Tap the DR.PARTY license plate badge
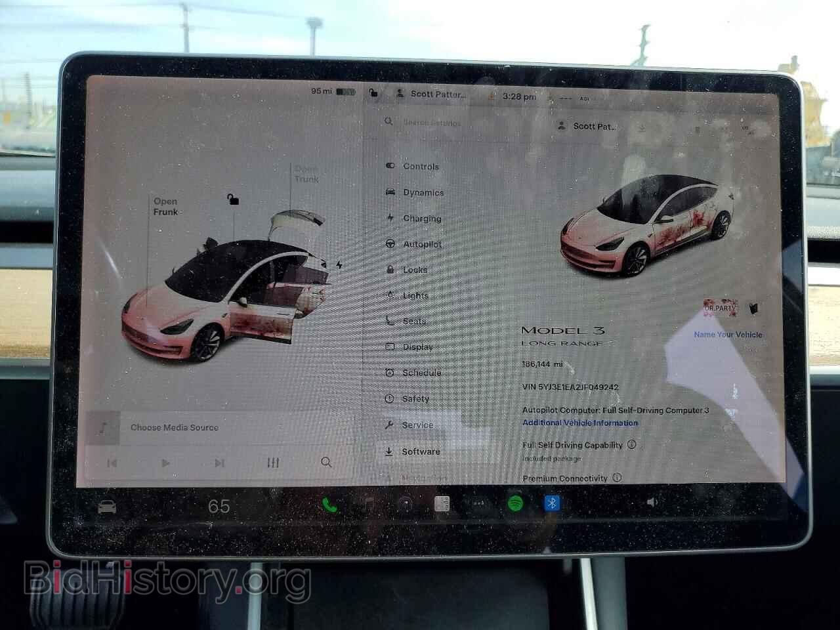This screenshot has height=630, width=840. 721,307
